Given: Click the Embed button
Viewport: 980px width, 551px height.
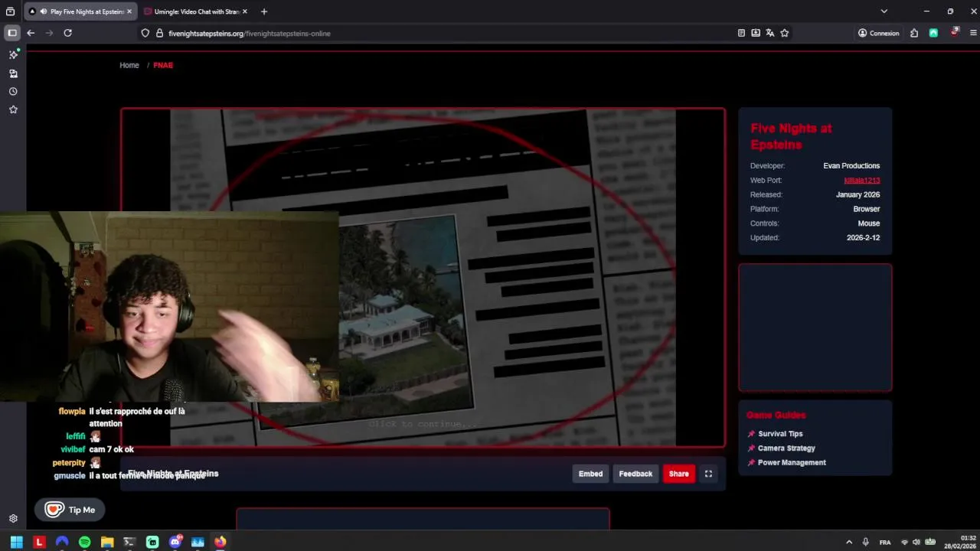Looking at the screenshot, I should pyautogui.click(x=590, y=474).
